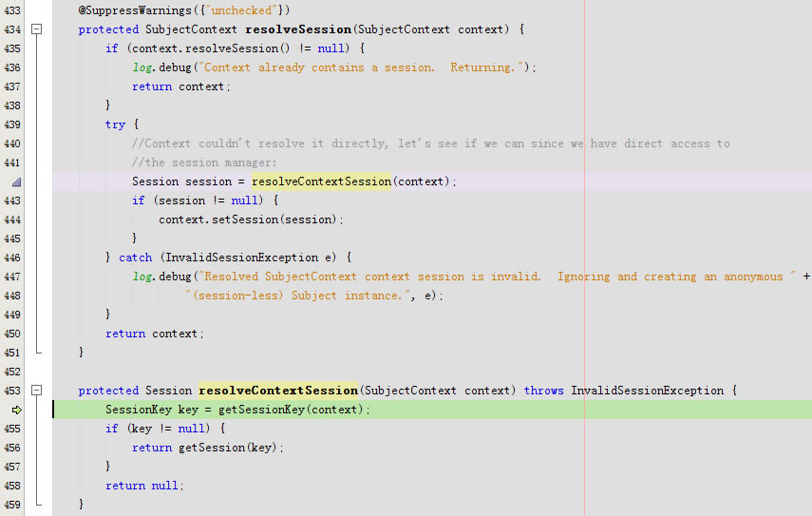Click the italic log identifier on line 447
Screen dimensions: 812x516
click(142, 277)
